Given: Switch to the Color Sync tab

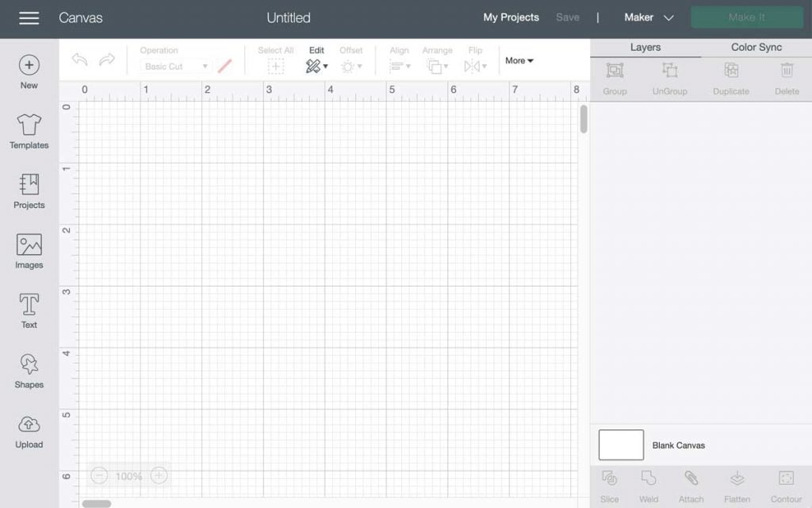Looking at the screenshot, I should (x=756, y=47).
